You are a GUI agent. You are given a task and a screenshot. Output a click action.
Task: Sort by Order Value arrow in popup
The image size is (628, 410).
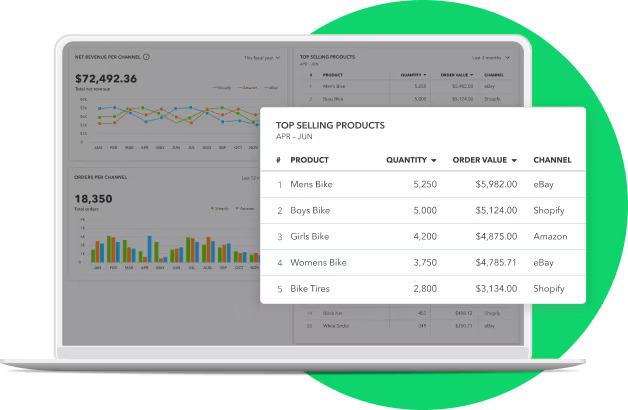point(514,160)
